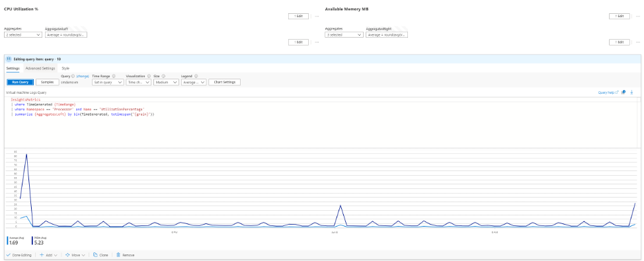Image resolution: width=644 pixels, height=261 pixels.
Task: Click Edit button below the AggregatesLeft field
Action: (x=298, y=42)
